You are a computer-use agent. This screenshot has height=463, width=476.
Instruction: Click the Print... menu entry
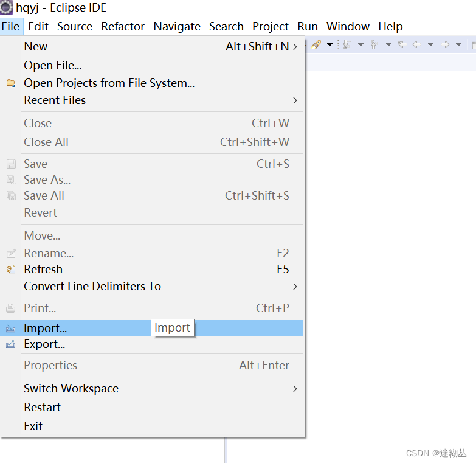152,308
